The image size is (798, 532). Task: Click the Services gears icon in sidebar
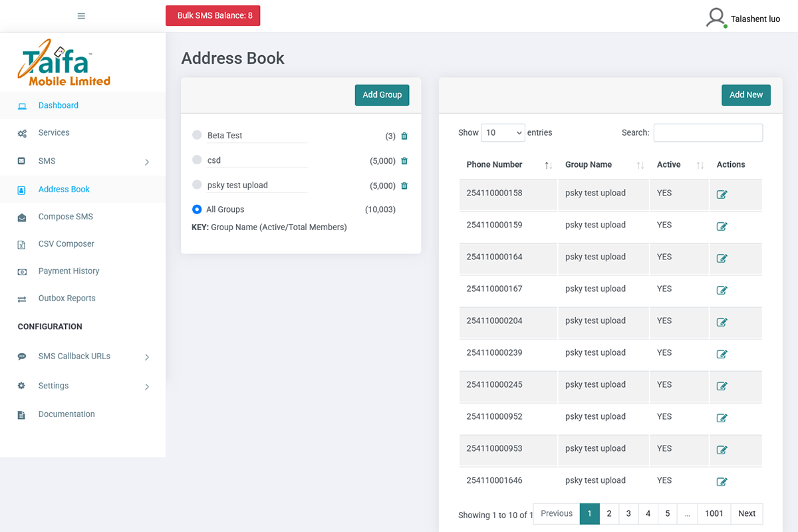point(21,132)
